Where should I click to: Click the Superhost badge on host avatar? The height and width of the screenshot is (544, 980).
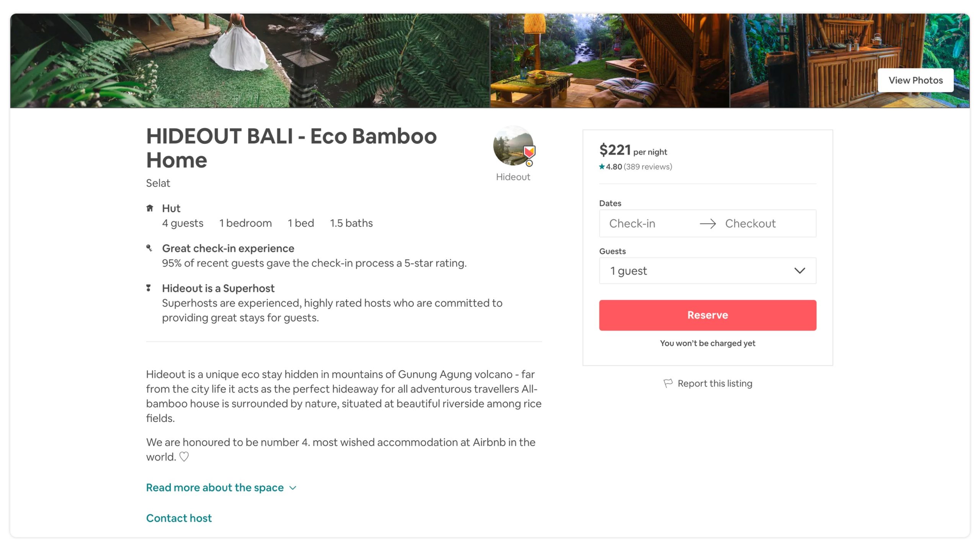click(529, 152)
